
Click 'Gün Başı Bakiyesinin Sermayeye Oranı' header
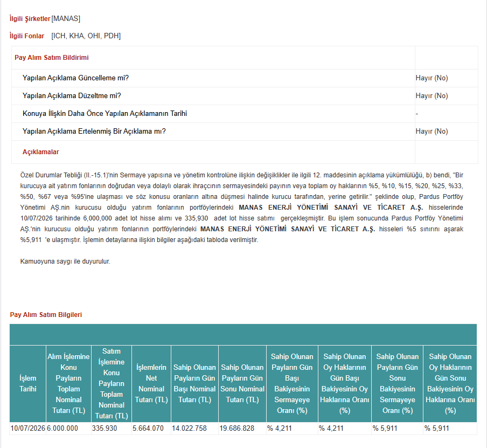click(293, 384)
